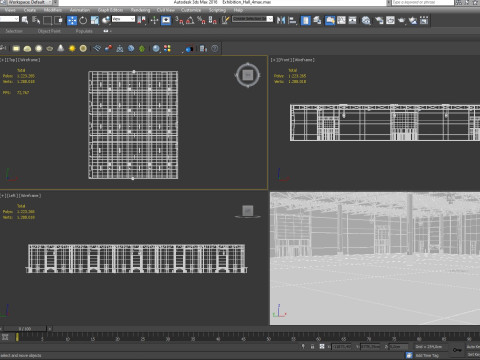Toggle 3D Snaps on the main toolbar
Viewport: 480px width, 360px height.
(179, 20)
